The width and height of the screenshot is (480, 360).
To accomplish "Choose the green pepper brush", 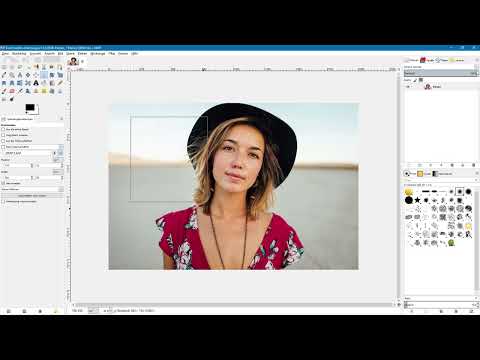I will [x=451, y=242].
